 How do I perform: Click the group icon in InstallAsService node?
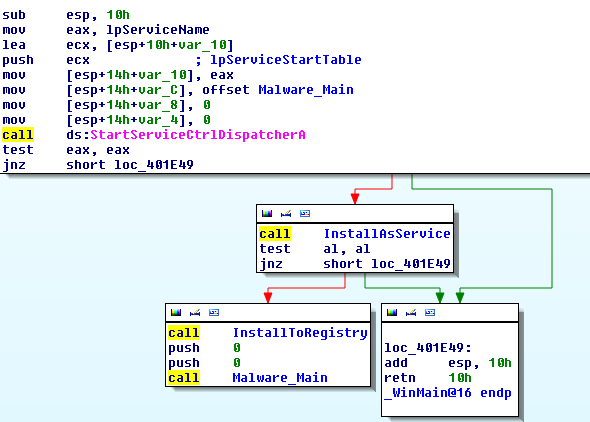point(305,214)
